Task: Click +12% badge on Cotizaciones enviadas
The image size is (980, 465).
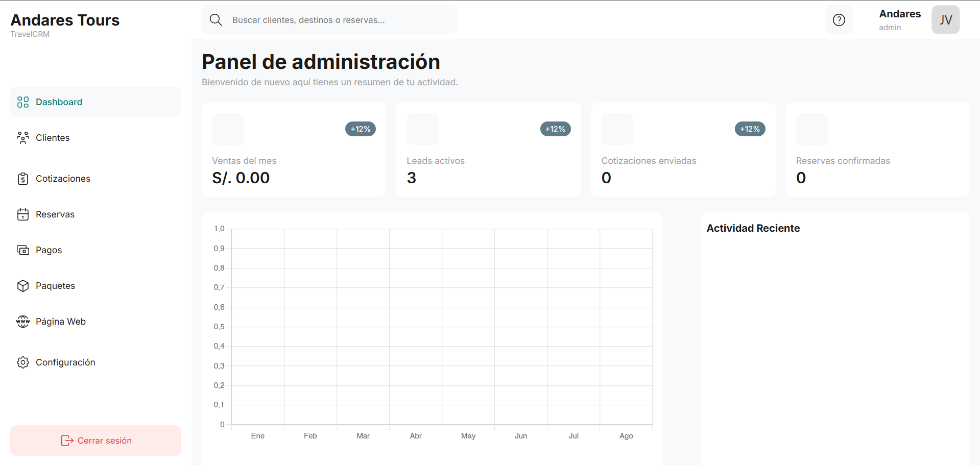Action: point(750,129)
